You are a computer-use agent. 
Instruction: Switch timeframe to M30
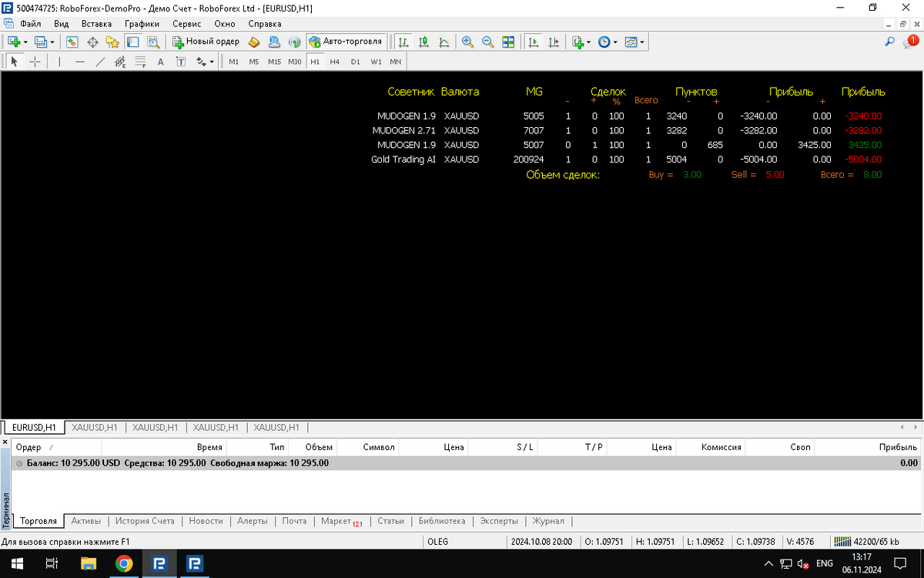point(295,62)
